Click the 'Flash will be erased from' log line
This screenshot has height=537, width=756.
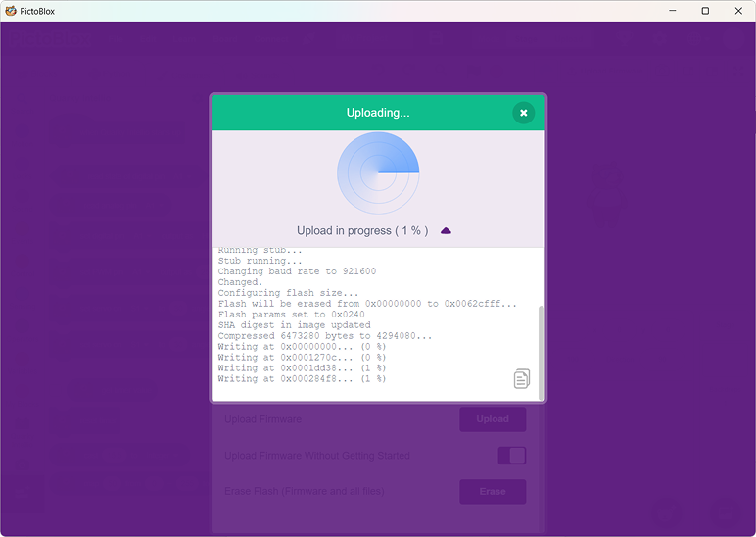[367, 304]
